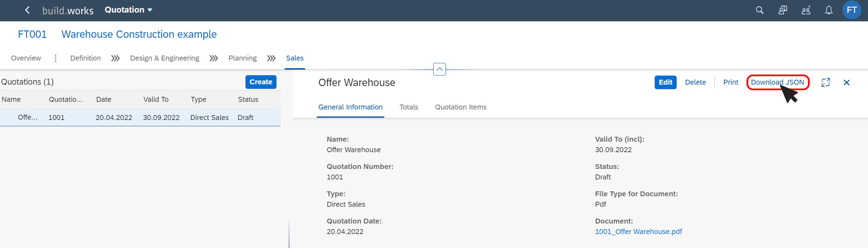Open the team members icon

click(x=806, y=10)
